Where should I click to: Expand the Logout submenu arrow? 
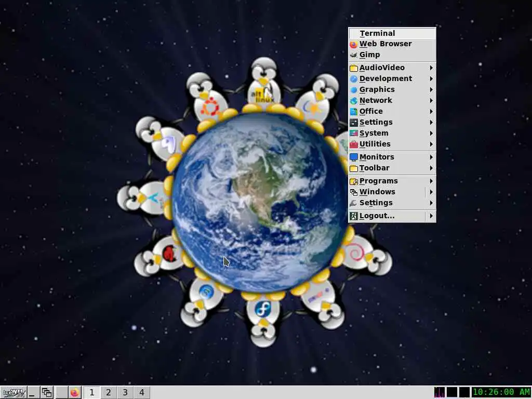(431, 216)
